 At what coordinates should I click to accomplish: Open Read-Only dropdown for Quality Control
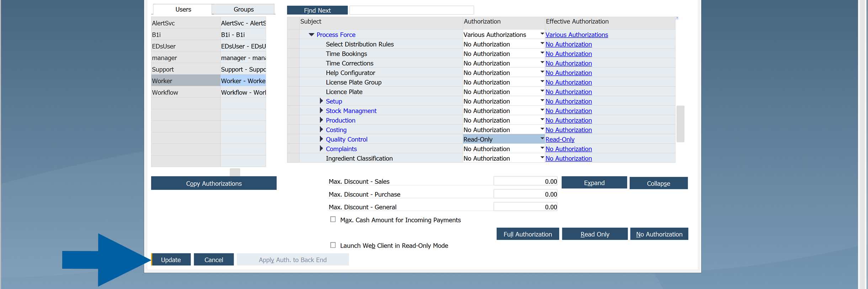point(542,139)
